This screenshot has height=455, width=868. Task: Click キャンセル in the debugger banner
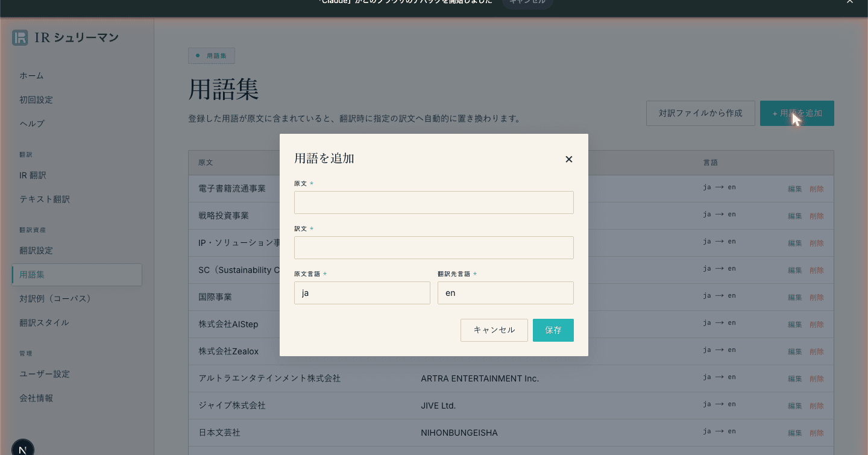[x=527, y=2]
